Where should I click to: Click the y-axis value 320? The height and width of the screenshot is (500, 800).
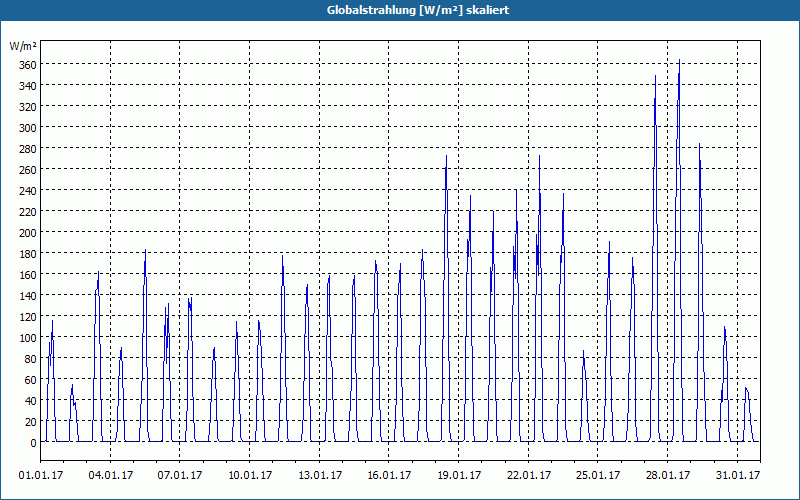28,107
